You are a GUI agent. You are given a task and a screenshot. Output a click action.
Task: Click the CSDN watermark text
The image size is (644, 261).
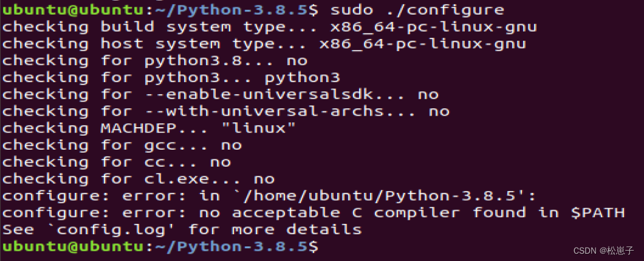[604, 250]
